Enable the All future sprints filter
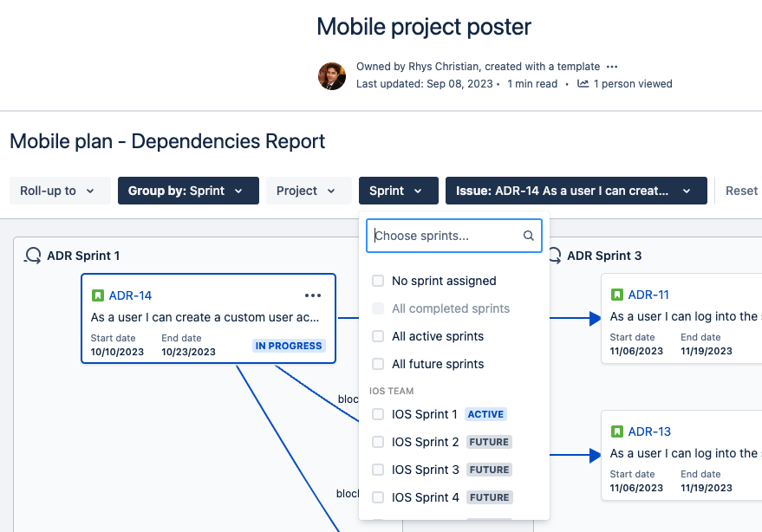 [378, 364]
